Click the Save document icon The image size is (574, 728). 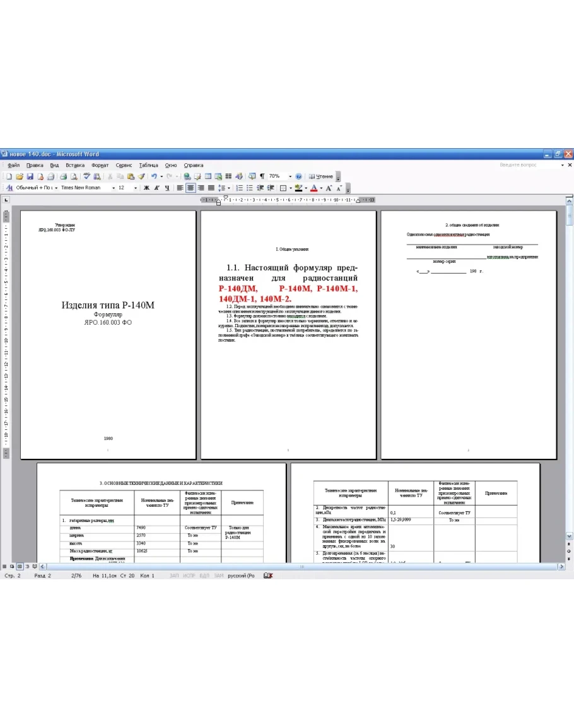[x=30, y=176]
